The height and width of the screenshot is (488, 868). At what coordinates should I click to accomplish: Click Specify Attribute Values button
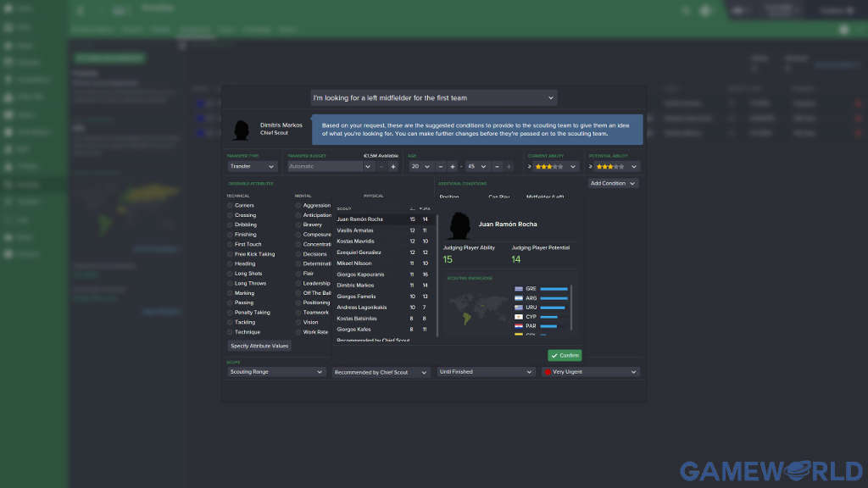coord(259,347)
